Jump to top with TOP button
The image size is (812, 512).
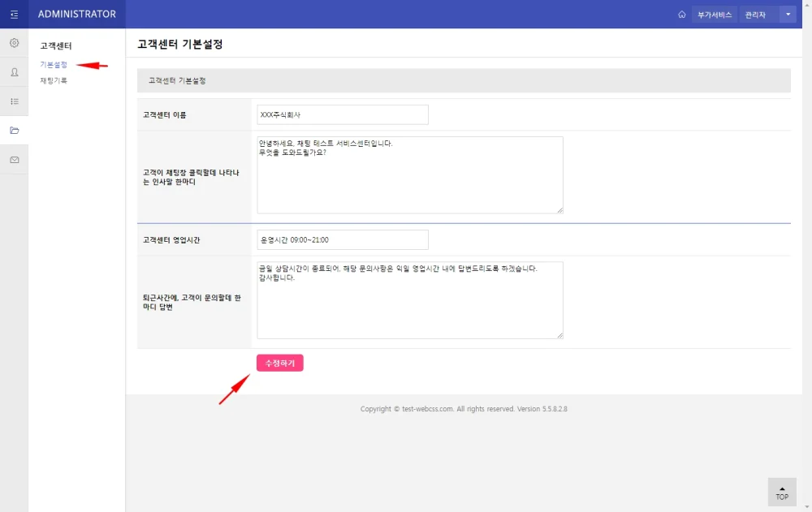(782, 492)
